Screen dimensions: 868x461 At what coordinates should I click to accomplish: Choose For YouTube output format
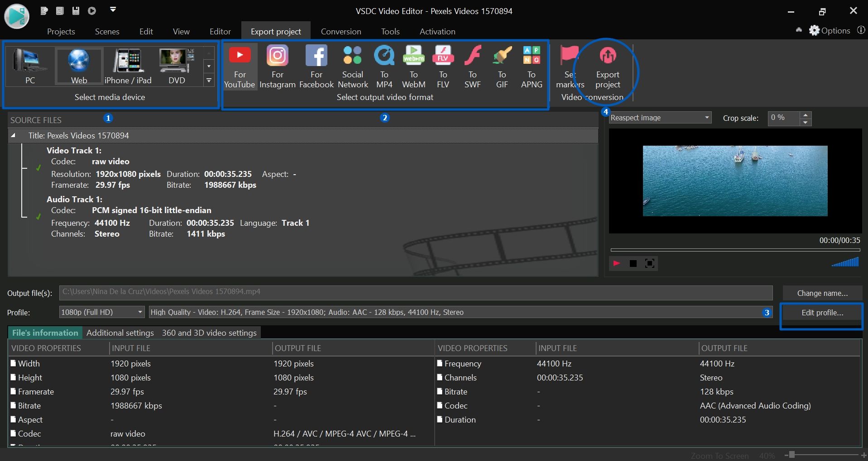point(240,67)
